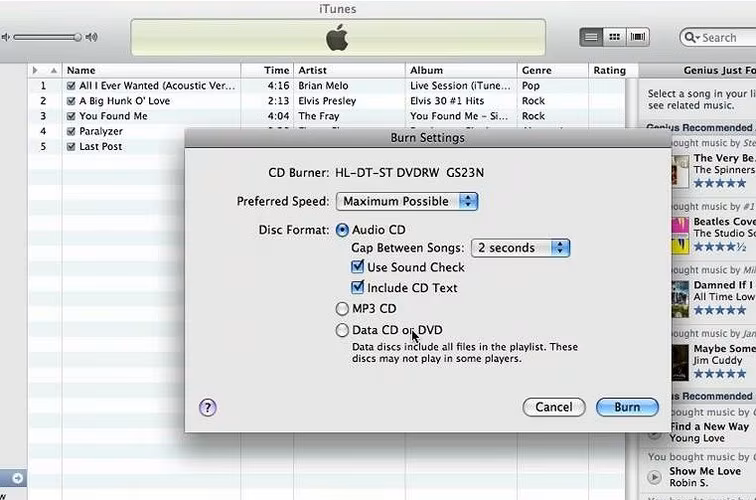Click the Burn button
The image size is (756, 500).
click(x=627, y=407)
